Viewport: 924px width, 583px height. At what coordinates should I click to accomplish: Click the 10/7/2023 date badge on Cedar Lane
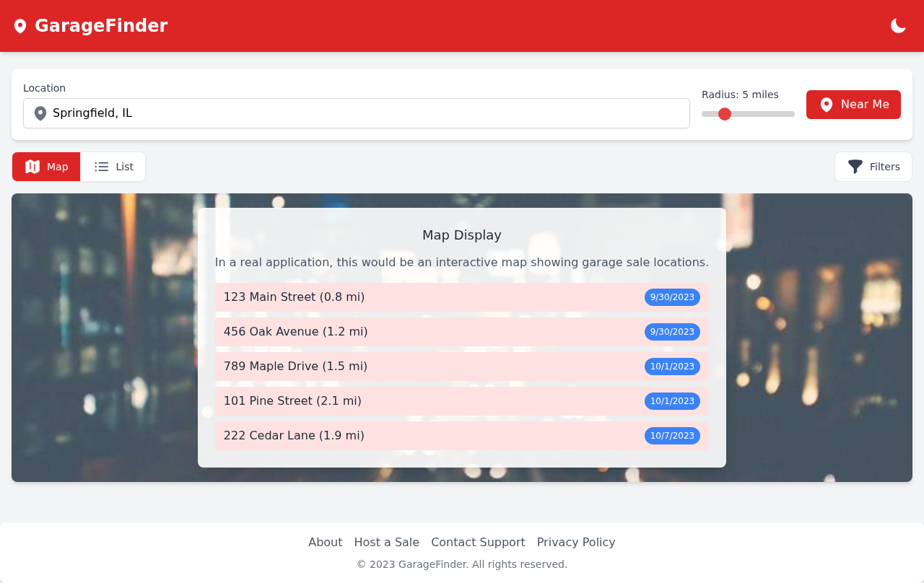click(x=672, y=436)
